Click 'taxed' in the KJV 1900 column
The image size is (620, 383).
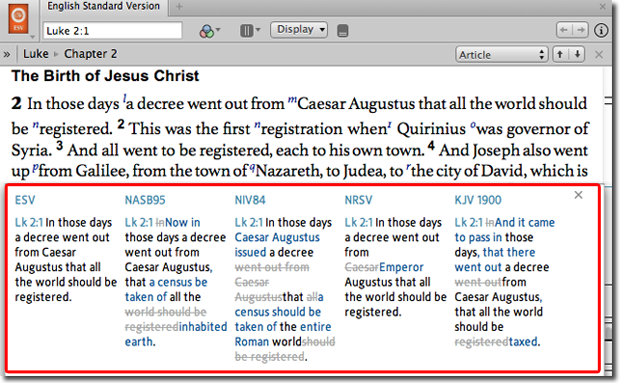coord(523,341)
